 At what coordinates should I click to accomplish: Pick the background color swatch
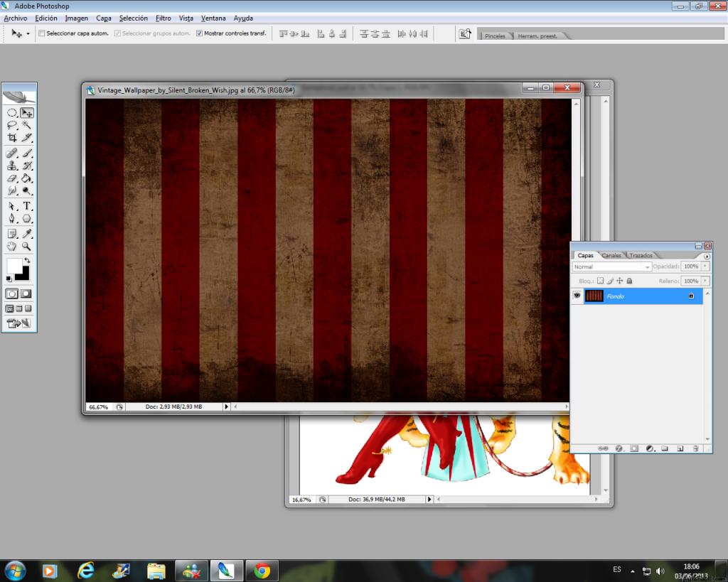tap(24, 275)
